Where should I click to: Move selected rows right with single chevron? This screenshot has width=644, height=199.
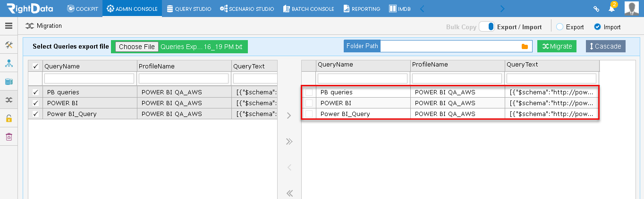pyautogui.click(x=289, y=116)
